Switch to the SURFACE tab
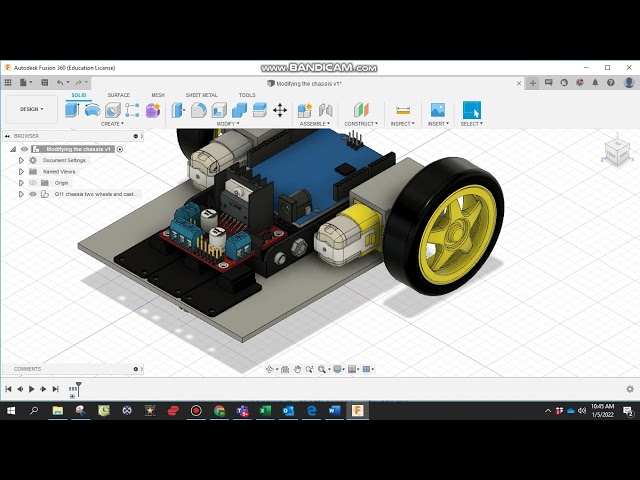The width and height of the screenshot is (640, 480). (118, 95)
